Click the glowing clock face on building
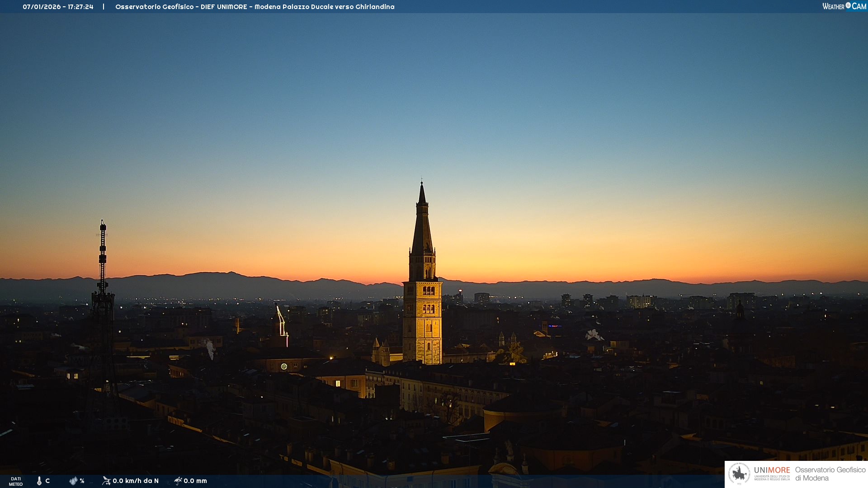Viewport: 868px width, 488px height. click(x=284, y=366)
